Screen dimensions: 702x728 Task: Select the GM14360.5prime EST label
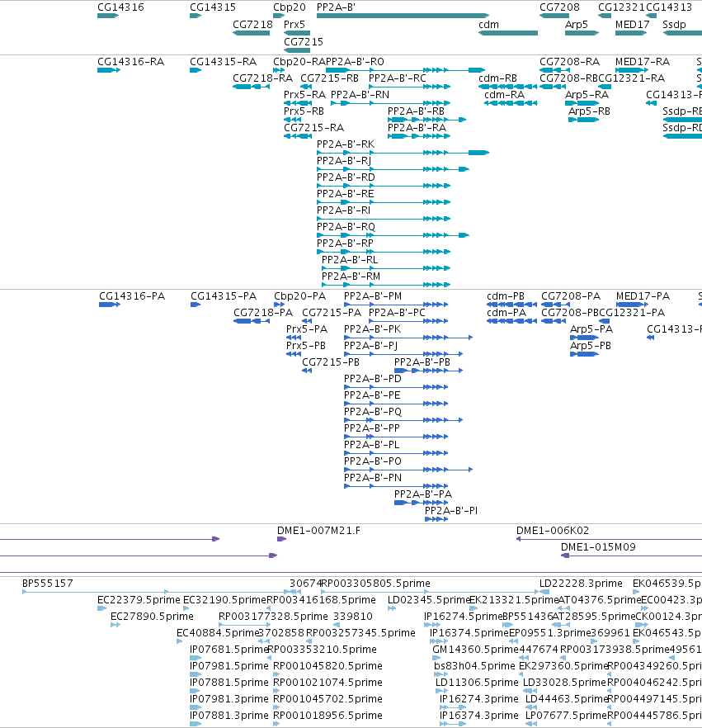pos(474,650)
